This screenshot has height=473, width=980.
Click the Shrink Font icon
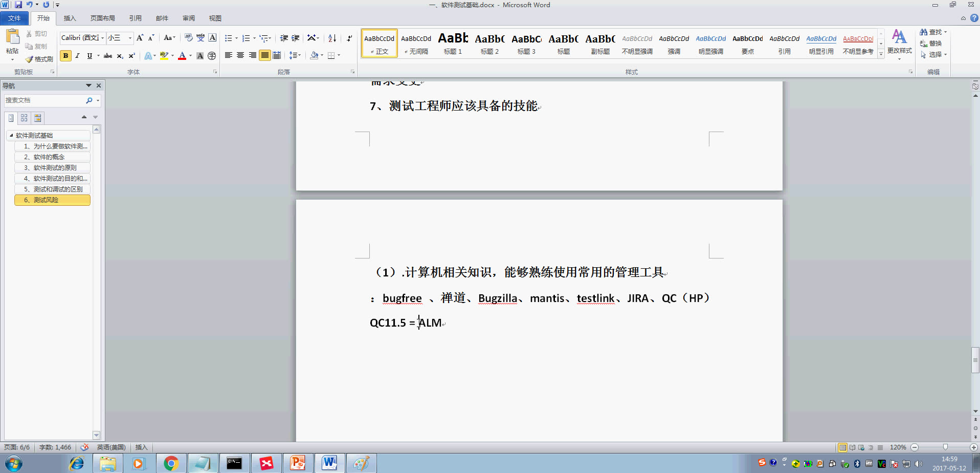(151, 38)
